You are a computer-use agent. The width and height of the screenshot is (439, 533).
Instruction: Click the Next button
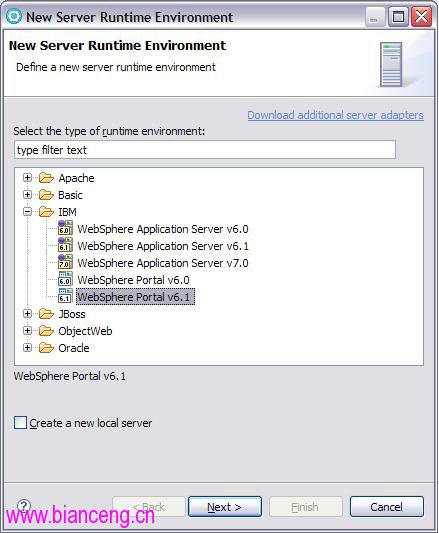pos(225,507)
